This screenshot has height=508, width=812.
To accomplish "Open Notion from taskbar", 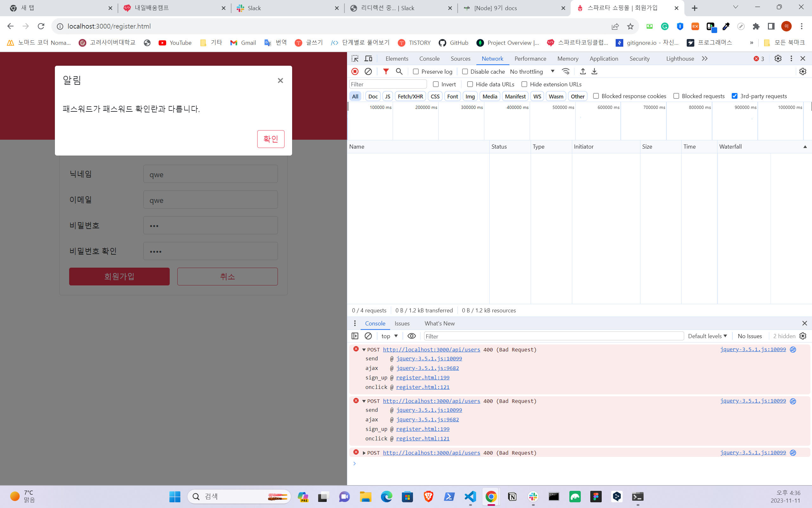I will click(x=512, y=497).
